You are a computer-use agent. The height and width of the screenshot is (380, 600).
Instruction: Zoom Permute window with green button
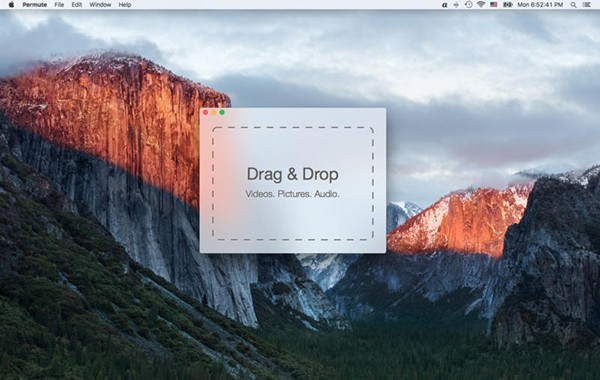222,112
